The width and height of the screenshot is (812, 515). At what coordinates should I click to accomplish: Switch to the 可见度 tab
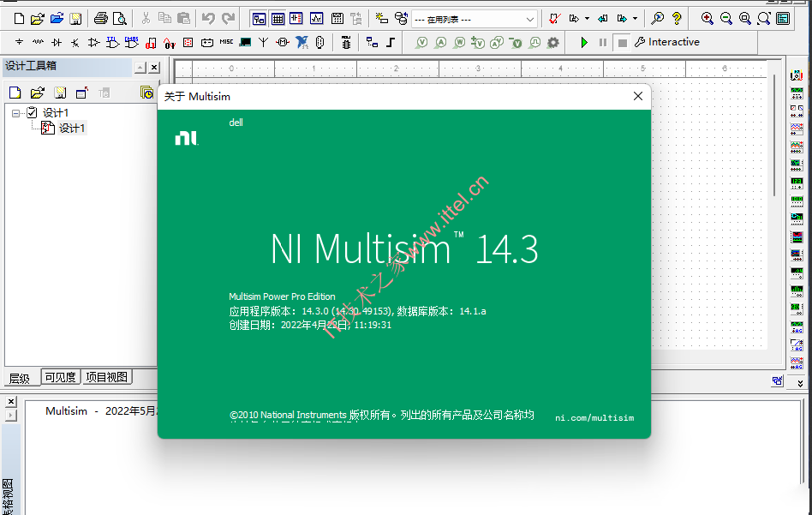60,377
